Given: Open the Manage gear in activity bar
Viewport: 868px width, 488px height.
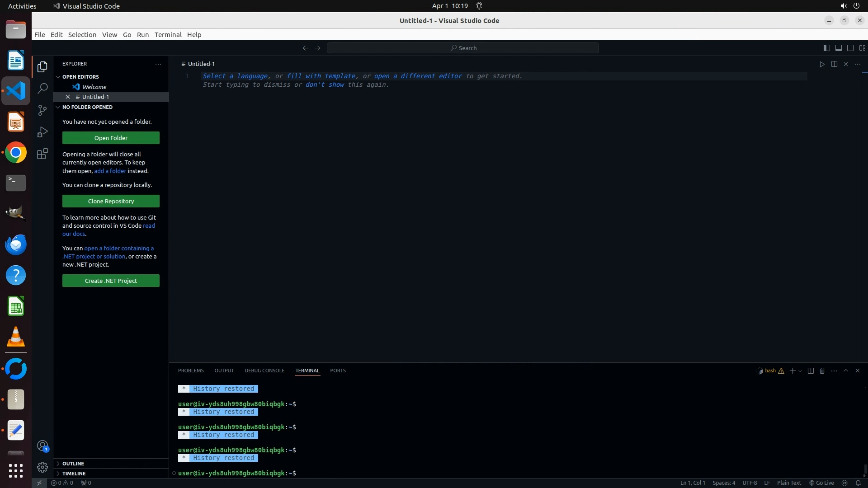Looking at the screenshot, I should pyautogui.click(x=42, y=467).
